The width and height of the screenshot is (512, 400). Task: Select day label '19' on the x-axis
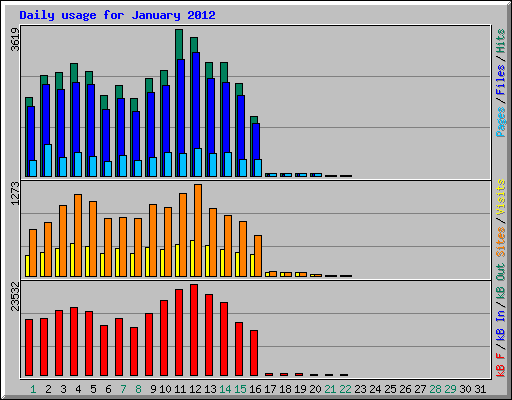coord(300,389)
